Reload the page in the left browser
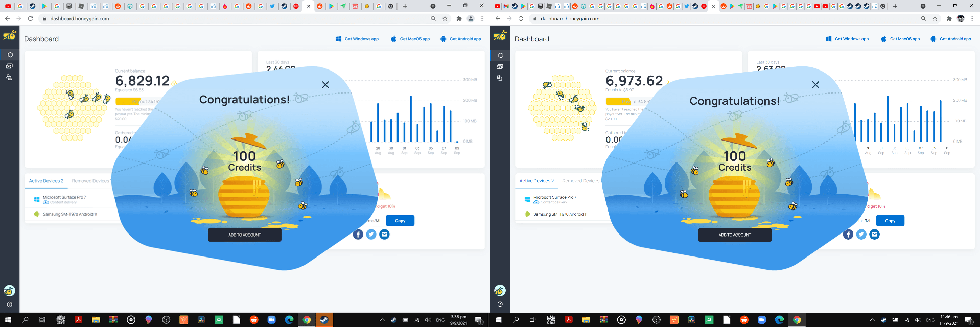Screen dimensions: 980x327 (x=30, y=18)
